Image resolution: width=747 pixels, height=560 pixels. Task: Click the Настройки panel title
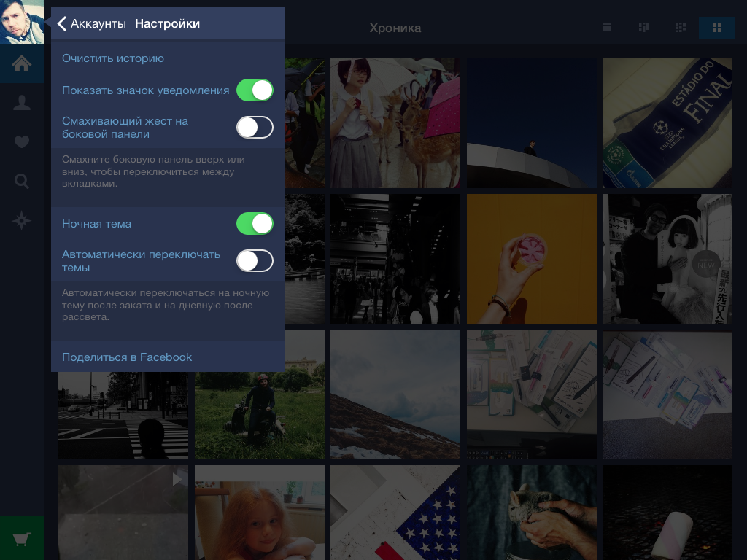tap(167, 23)
